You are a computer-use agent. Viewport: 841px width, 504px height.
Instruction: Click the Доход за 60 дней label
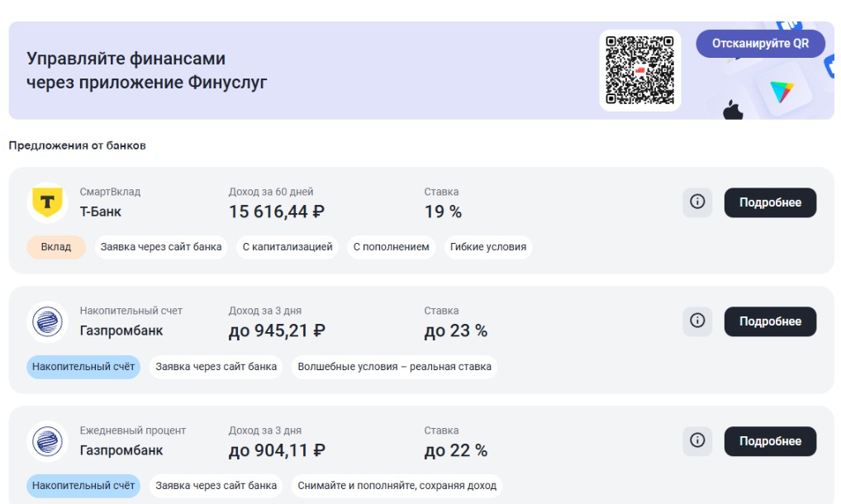pyautogui.click(x=271, y=192)
